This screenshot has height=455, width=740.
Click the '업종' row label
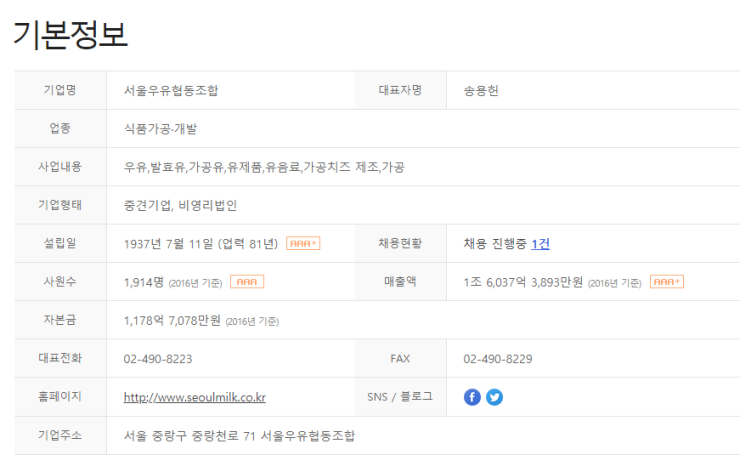pos(60,128)
